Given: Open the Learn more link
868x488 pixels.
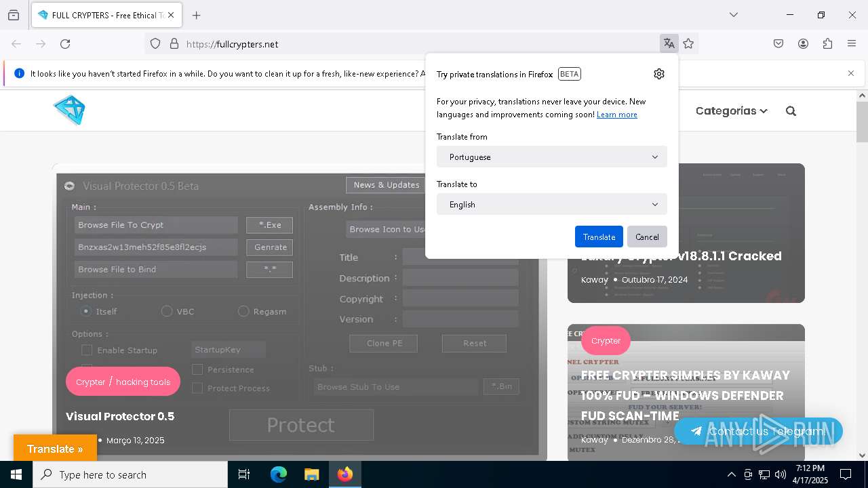Looking at the screenshot, I should (617, 115).
